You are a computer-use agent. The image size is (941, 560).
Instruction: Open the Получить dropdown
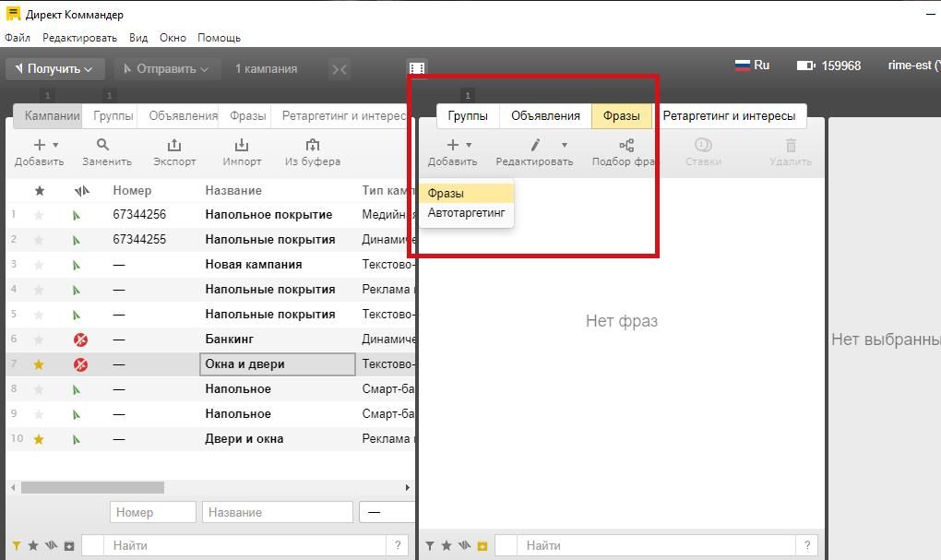click(55, 69)
